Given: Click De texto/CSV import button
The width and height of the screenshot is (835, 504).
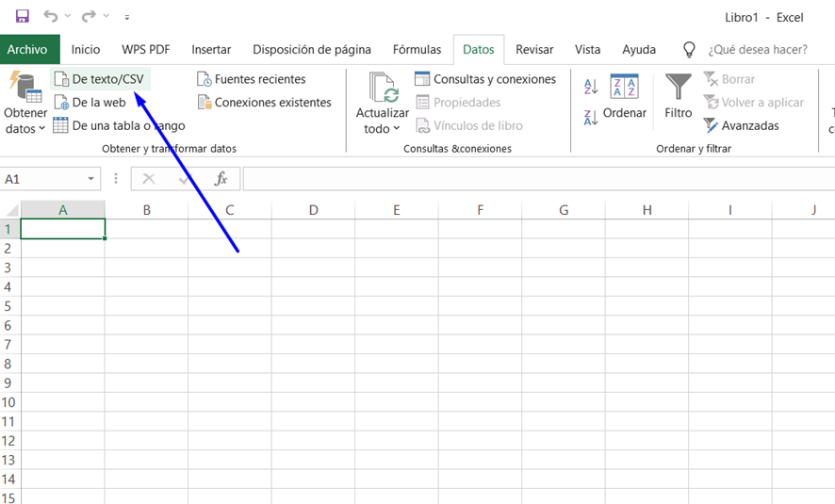Looking at the screenshot, I should [101, 79].
